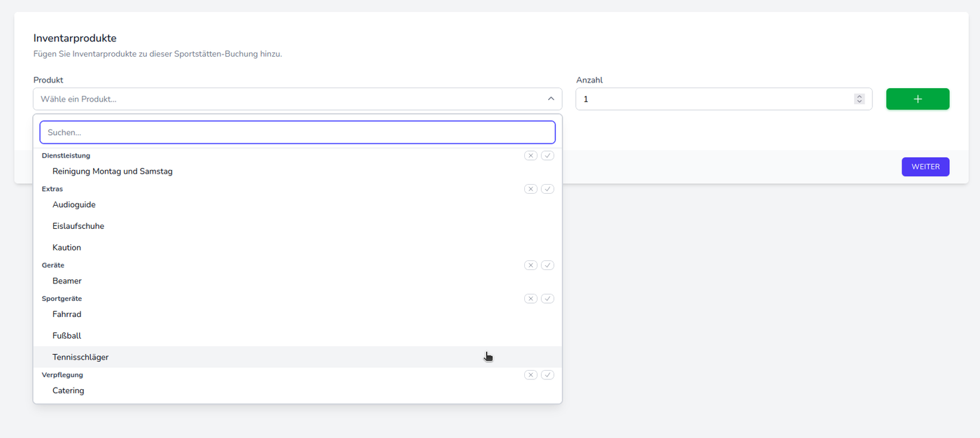The width and height of the screenshot is (980, 438).
Task: Select Reinigung Montag und Samstag option
Action: click(112, 171)
